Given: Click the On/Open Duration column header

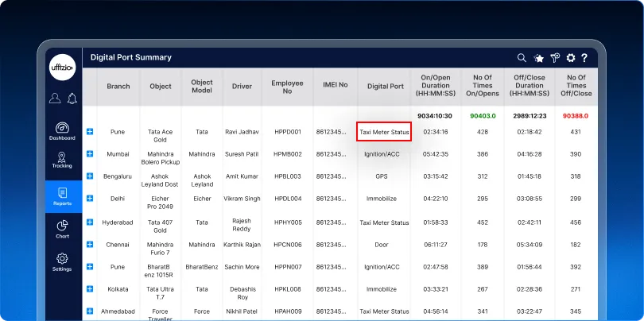Looking at the screenshot, I should 436,85.
